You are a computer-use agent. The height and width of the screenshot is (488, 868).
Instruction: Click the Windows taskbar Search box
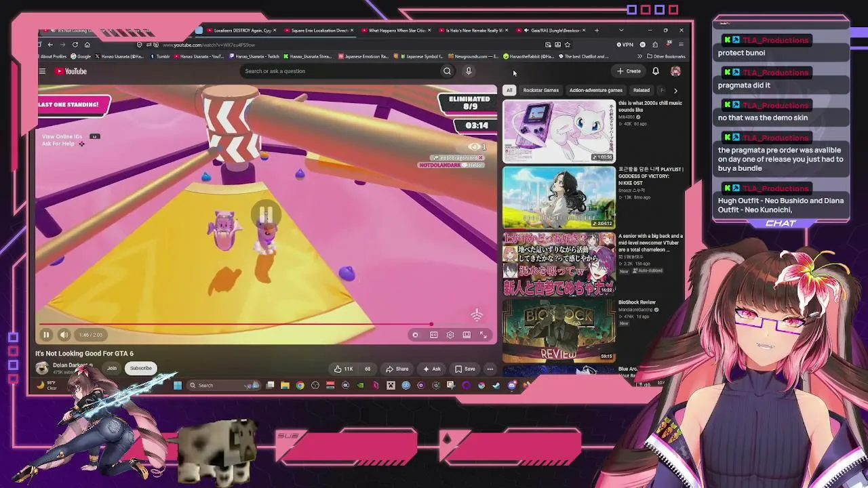coord(223,386)
